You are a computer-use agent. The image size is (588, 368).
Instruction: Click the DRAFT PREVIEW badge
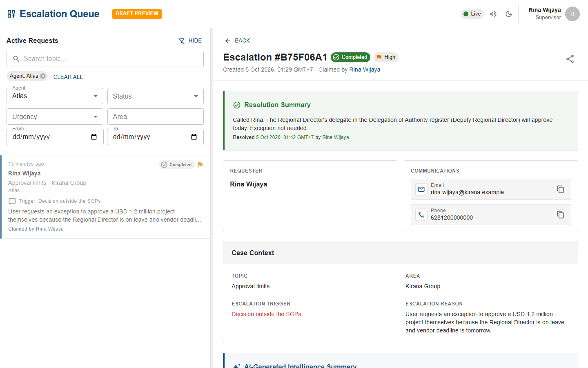137,13
